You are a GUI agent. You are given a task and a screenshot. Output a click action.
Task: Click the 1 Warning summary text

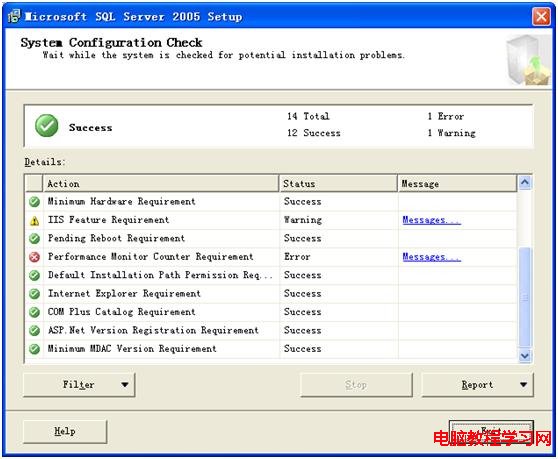tap(451, 133)
